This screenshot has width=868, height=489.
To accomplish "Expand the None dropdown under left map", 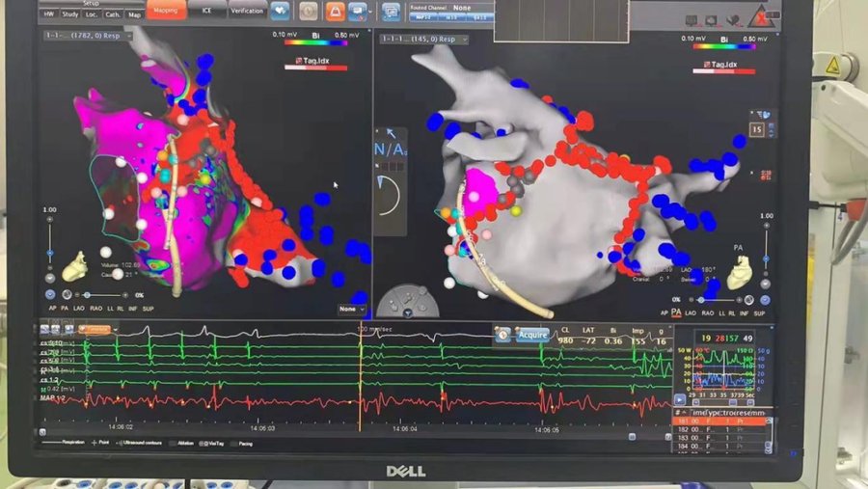I will click(351, 309).
